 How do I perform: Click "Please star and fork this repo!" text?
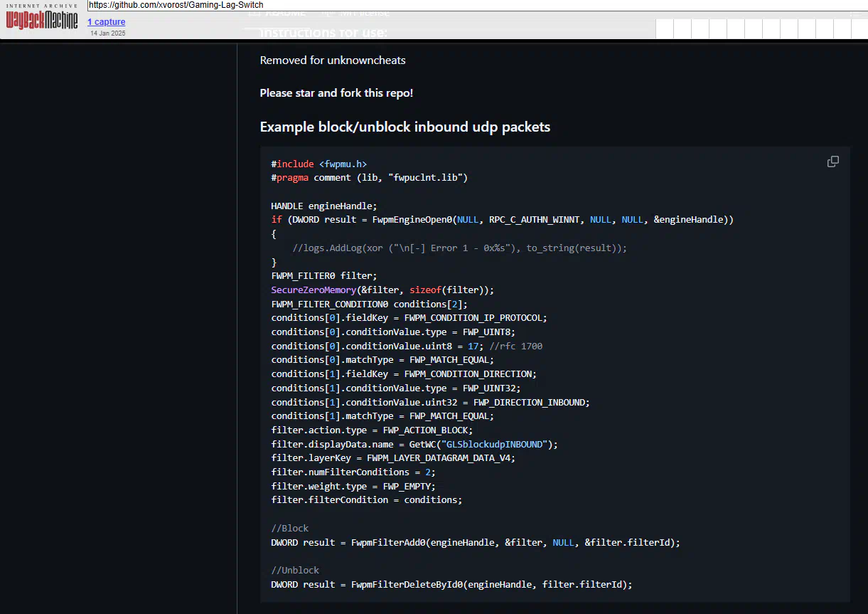coord(336,92)
